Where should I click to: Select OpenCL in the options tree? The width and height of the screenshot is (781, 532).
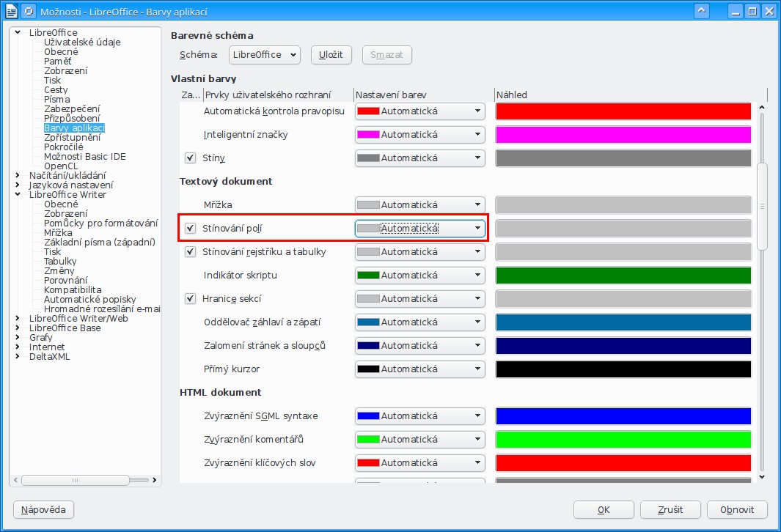click(x=61, y=166)
